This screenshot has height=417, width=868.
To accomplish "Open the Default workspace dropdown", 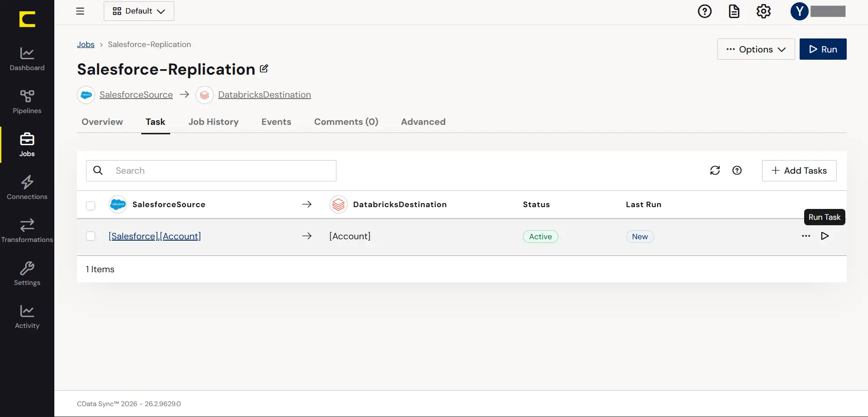I will pos(139,11).
